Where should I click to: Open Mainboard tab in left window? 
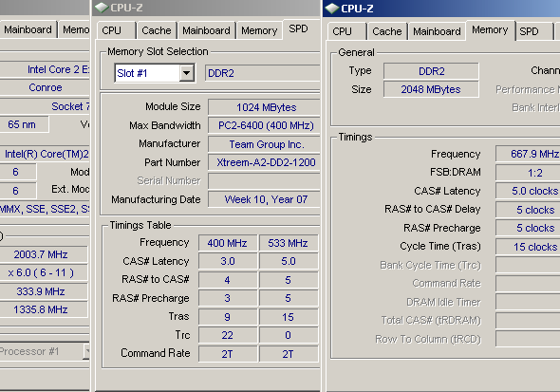coord(28,29)
